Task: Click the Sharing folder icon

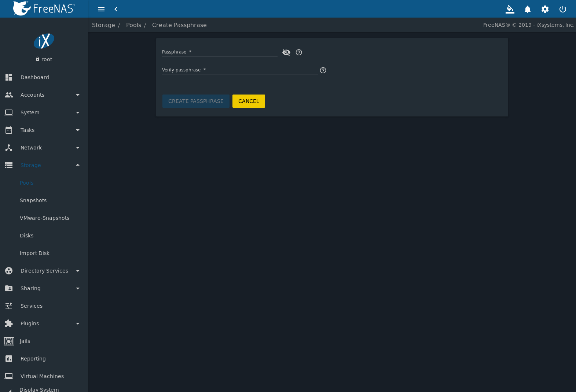Action: pos(9,288)
